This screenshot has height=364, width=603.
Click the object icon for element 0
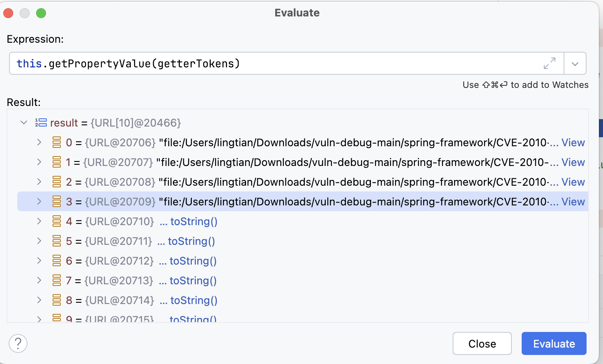click(x=57, y=142)
